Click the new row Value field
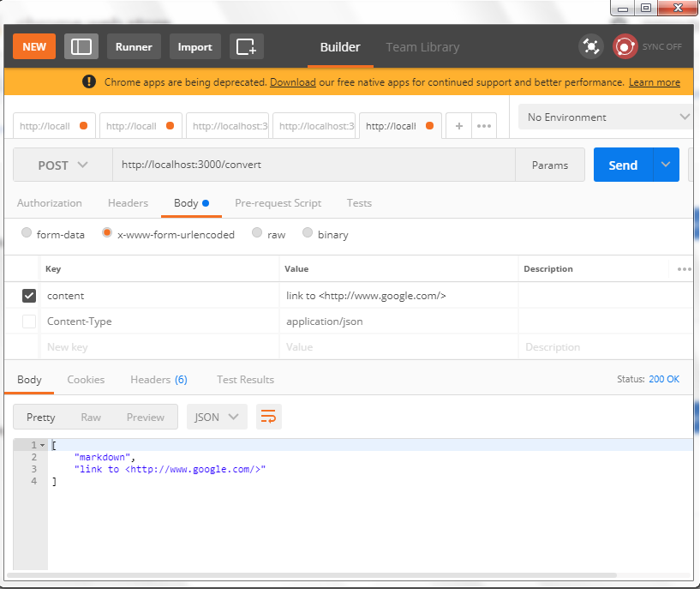 (x=398, y=347)
